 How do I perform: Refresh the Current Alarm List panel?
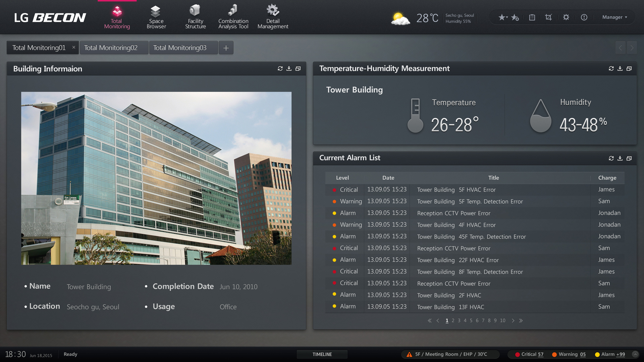coord(611,158)
